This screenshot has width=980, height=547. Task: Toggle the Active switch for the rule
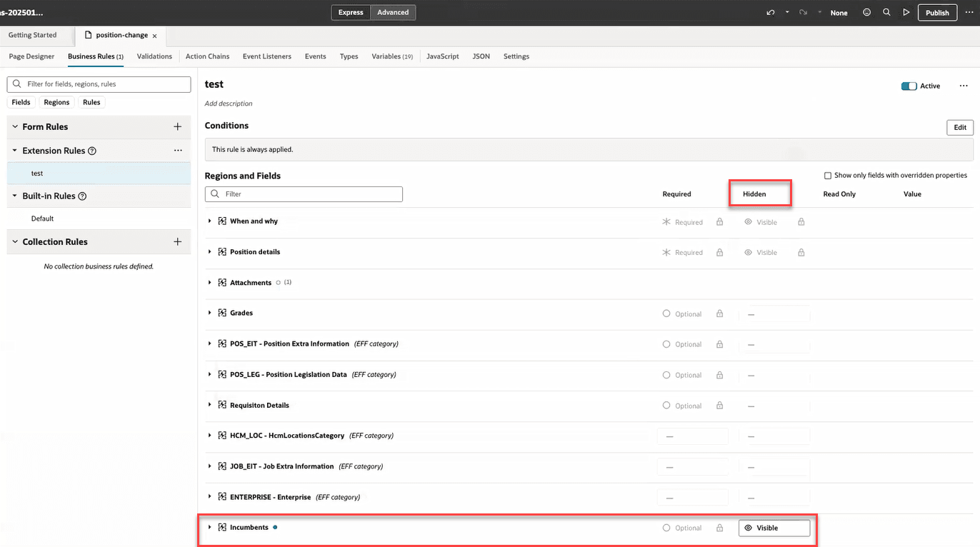click(x=909, y=86)
